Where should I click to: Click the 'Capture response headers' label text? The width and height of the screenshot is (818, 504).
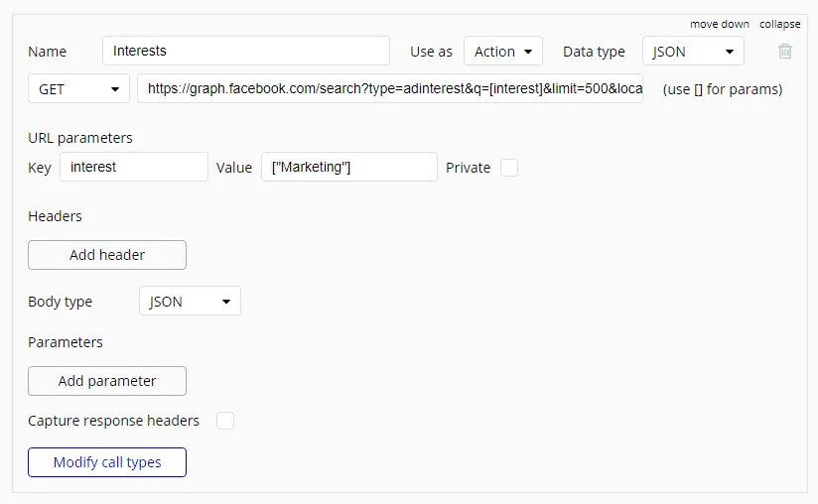113,421
